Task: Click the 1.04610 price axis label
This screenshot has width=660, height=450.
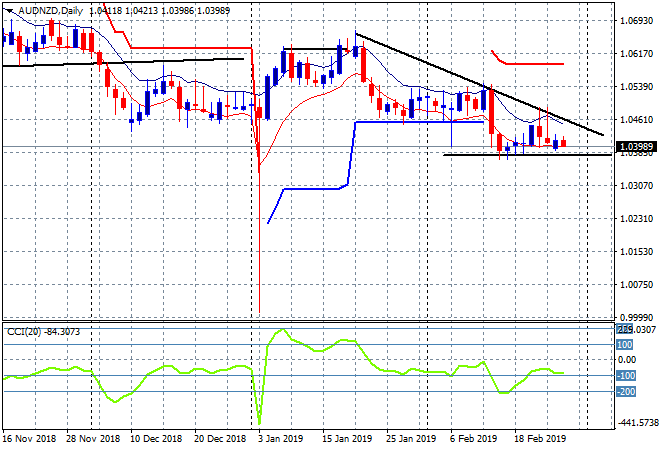Action: 636,120
